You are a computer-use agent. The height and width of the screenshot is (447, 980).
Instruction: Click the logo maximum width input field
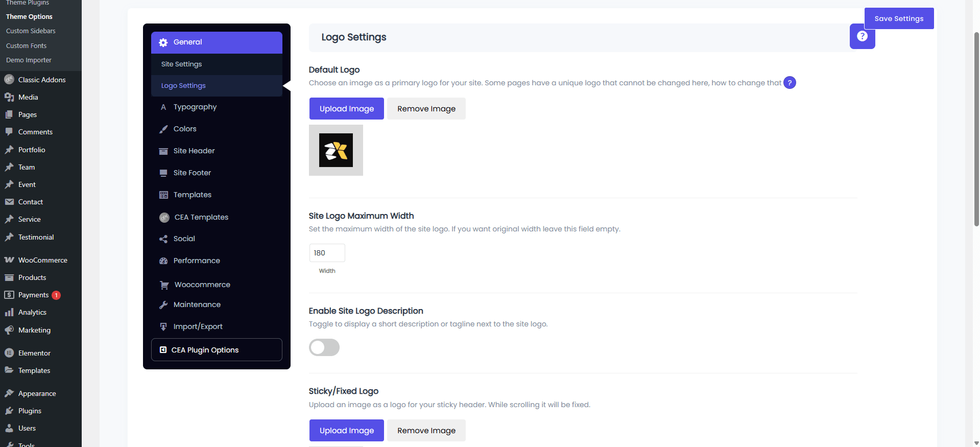click(327, 253)
